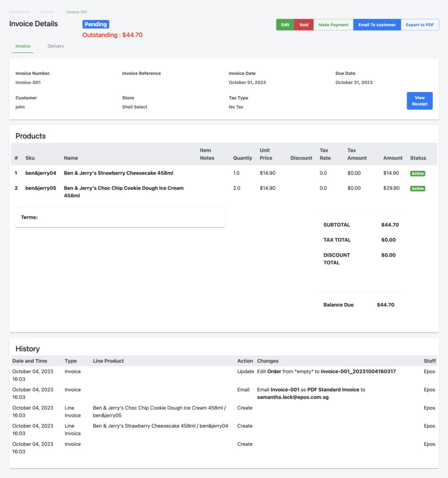The height and width of the screenshot is (478, 448).
Task: Click the Products section heading
Action: [30, 136]
